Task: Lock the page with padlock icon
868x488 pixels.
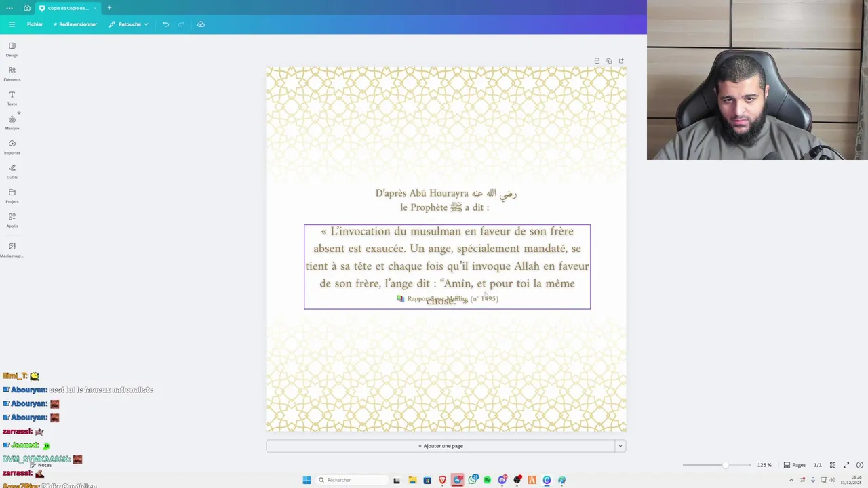Action: [597, 61]
